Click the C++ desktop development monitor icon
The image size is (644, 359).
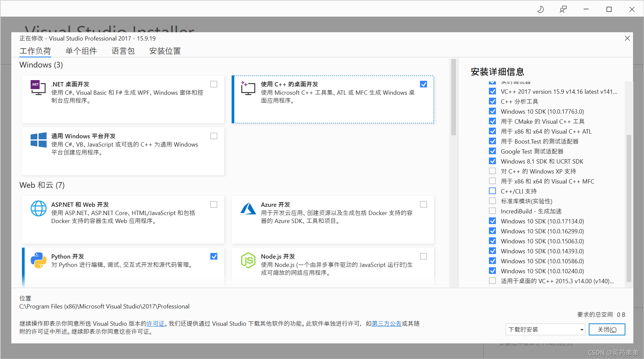coord(248,88)
